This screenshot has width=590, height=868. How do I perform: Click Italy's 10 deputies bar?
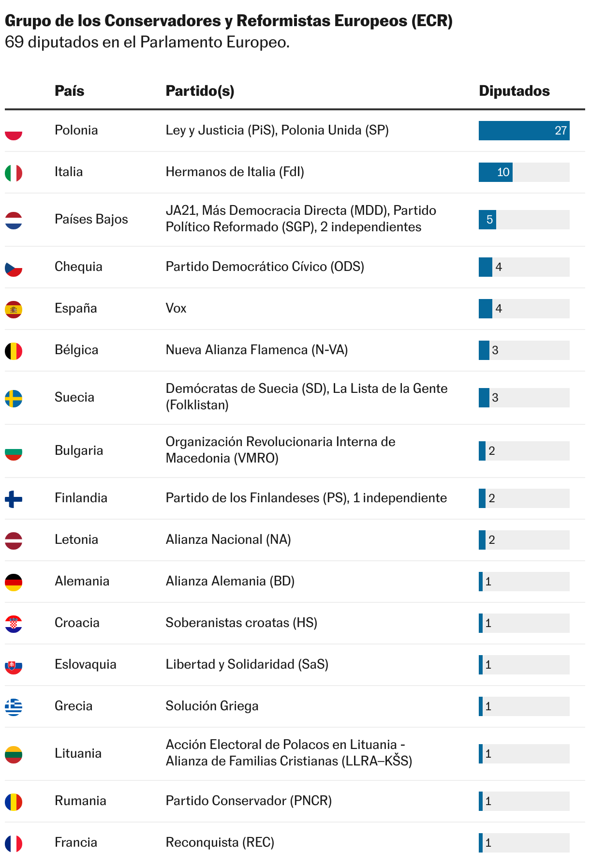point(495,172)
